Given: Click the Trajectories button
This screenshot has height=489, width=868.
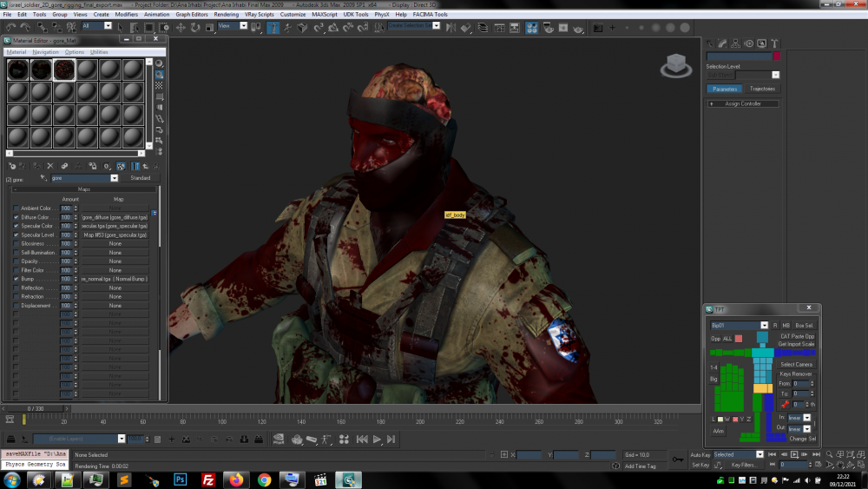Looking at the screenshot, I should tap(762, 89).
